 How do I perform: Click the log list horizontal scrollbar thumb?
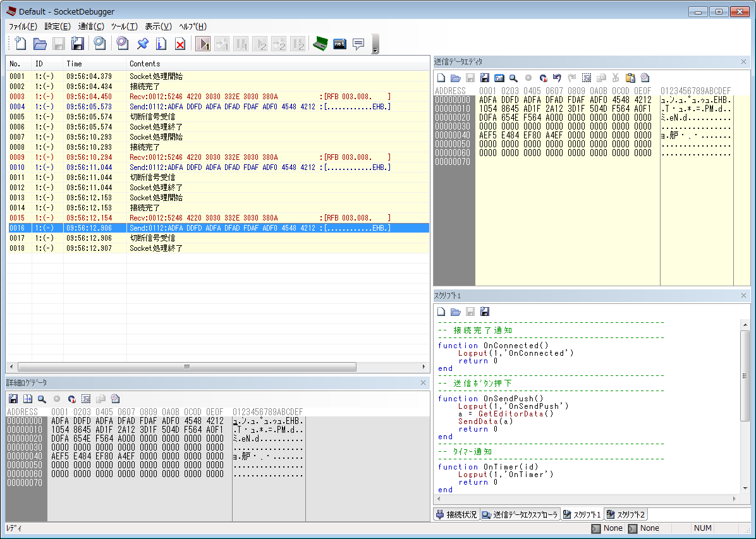click(187, 367)
